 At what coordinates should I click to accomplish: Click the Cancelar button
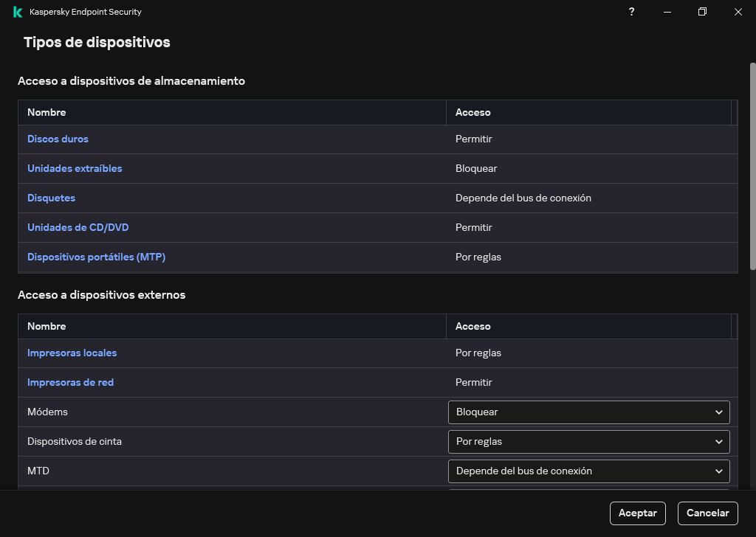coord(707,513)
